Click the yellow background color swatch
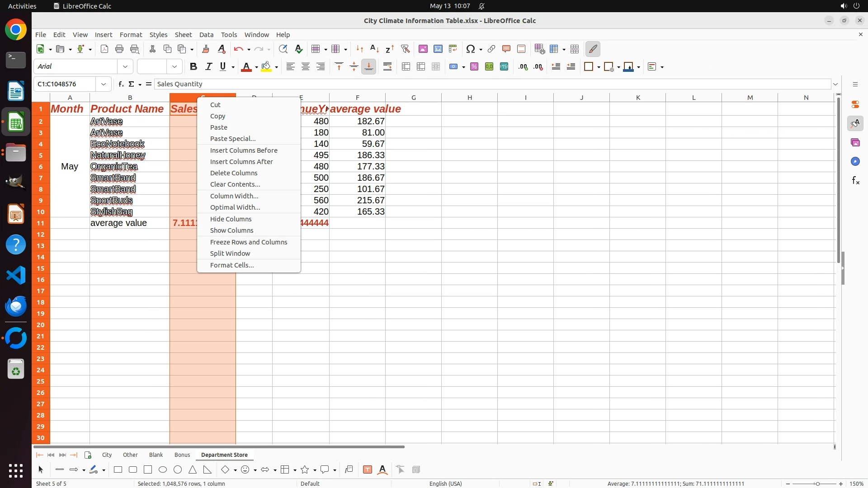 [266, 67]
